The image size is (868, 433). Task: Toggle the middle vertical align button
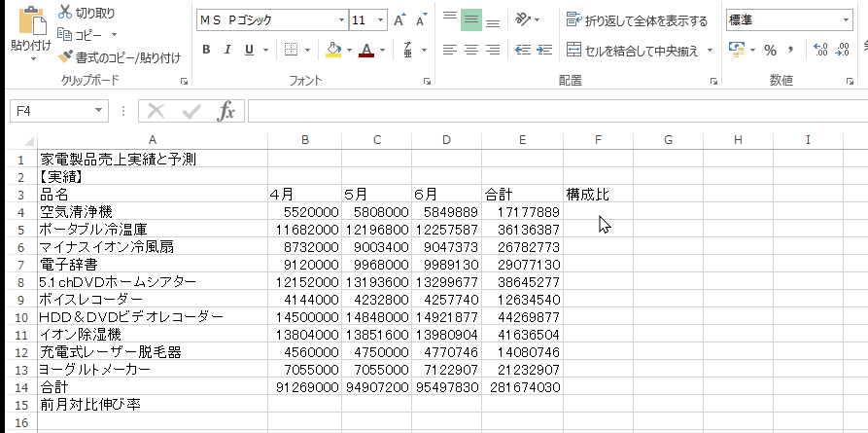(x=470, y=19)
